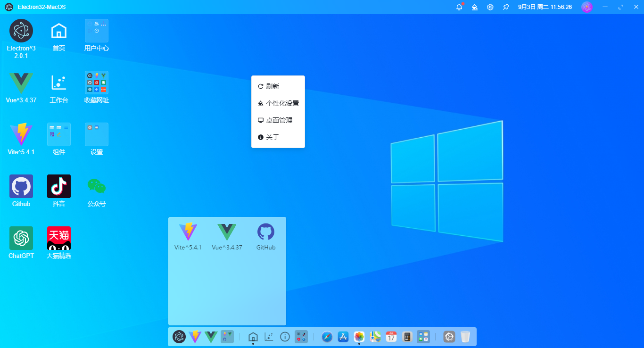Open Vite^5.4.1 inside the folder window
Image resolution: width=644 pixels, height=348 pixels.
tap(188, 231)
